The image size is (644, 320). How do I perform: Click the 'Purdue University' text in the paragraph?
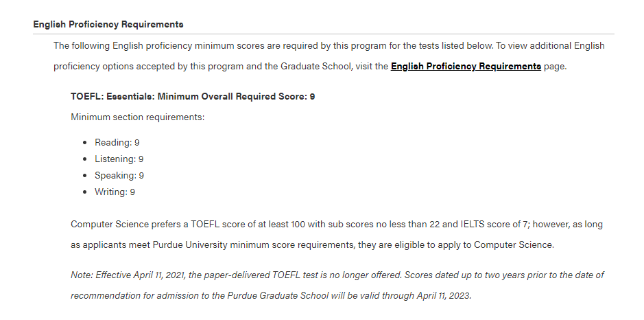point(190,245)
